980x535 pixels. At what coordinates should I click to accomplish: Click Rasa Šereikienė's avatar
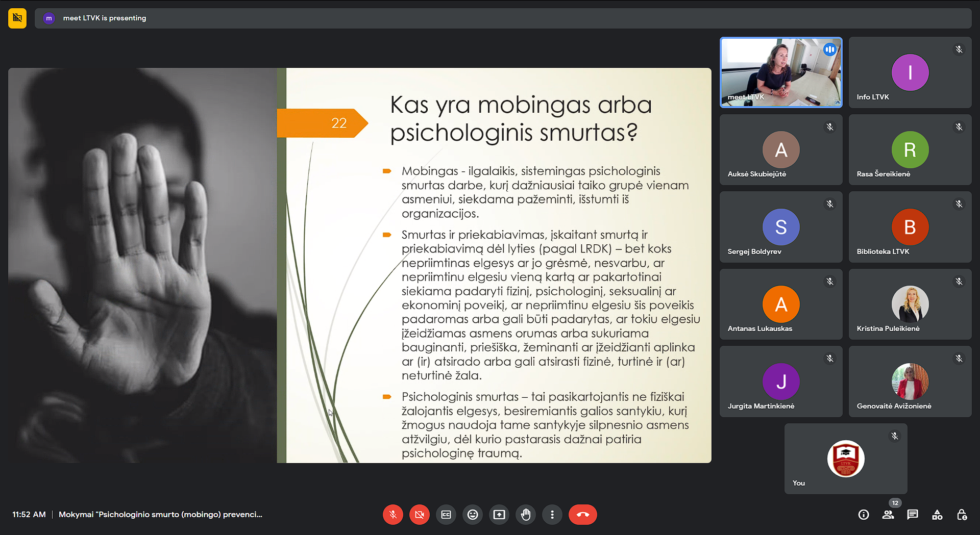910,149
